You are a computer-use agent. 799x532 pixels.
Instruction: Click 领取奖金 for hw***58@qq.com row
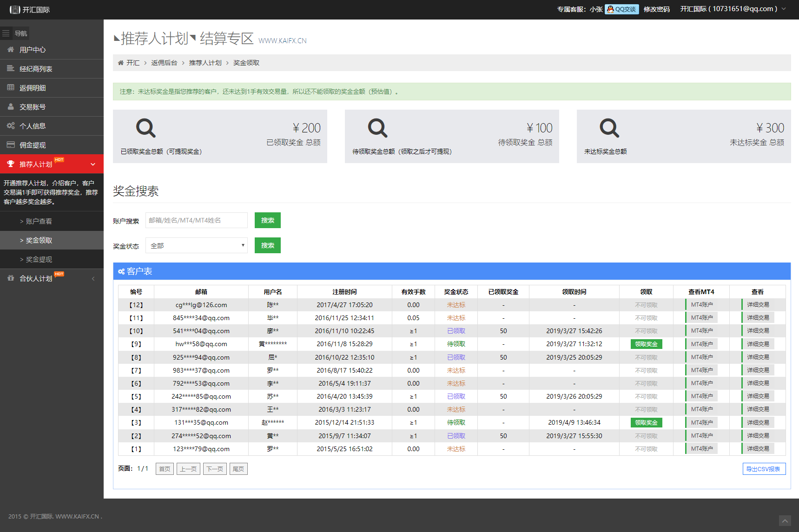tap(646, 344)
